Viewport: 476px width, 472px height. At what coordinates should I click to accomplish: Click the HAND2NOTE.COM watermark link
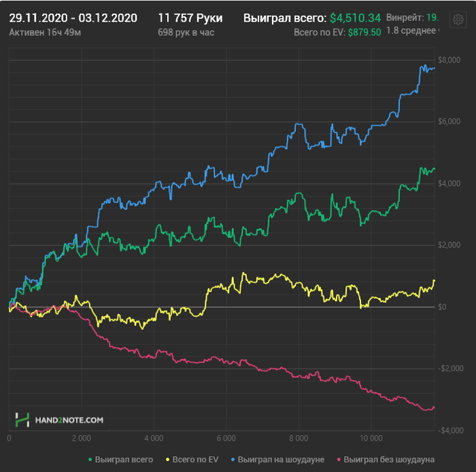point(69,420)
